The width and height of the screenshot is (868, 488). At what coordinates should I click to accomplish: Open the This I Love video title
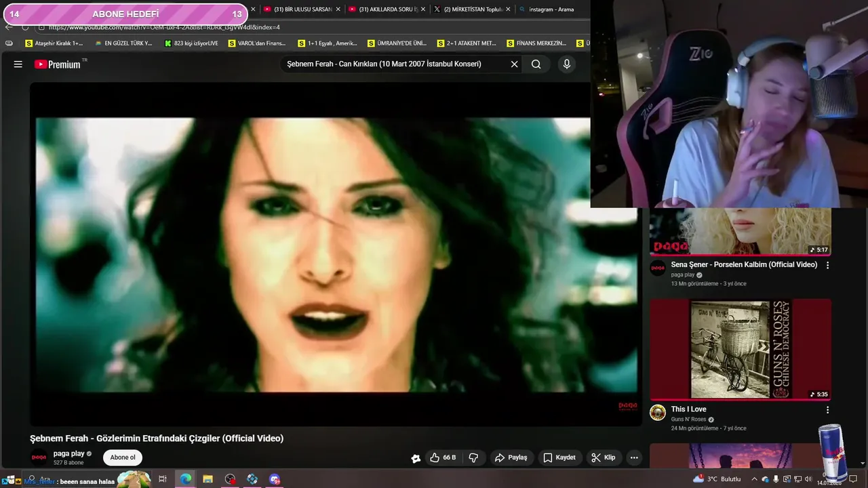tap(688, 409)
